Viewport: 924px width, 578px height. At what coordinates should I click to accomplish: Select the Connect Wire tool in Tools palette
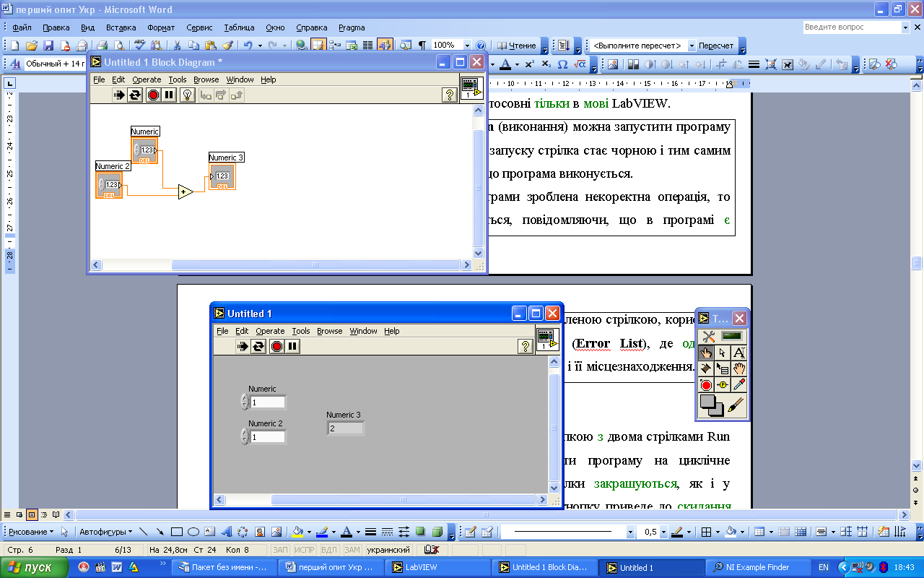[706, 368]
